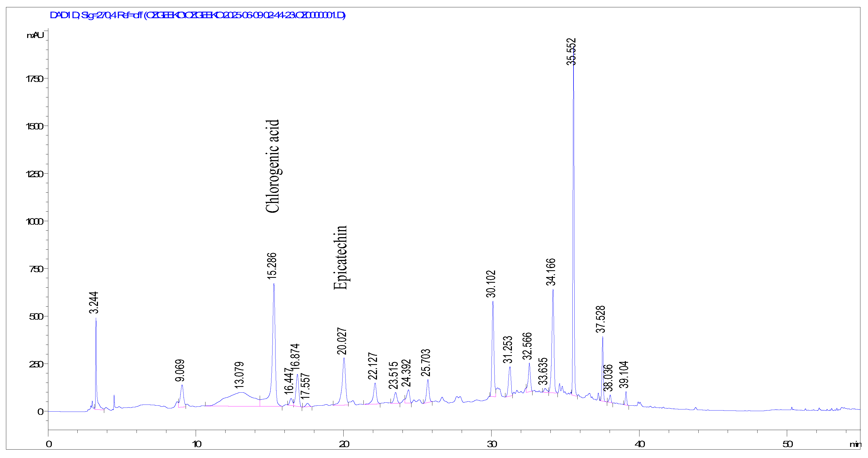Click the mAU y-axis unit label
The width and height of the screenshot is (868, 458).
(35, 35)
